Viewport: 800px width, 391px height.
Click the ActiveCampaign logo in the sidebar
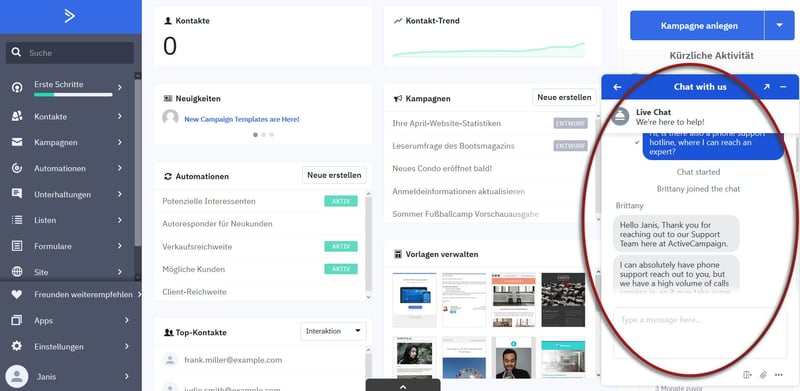(69, 16)
